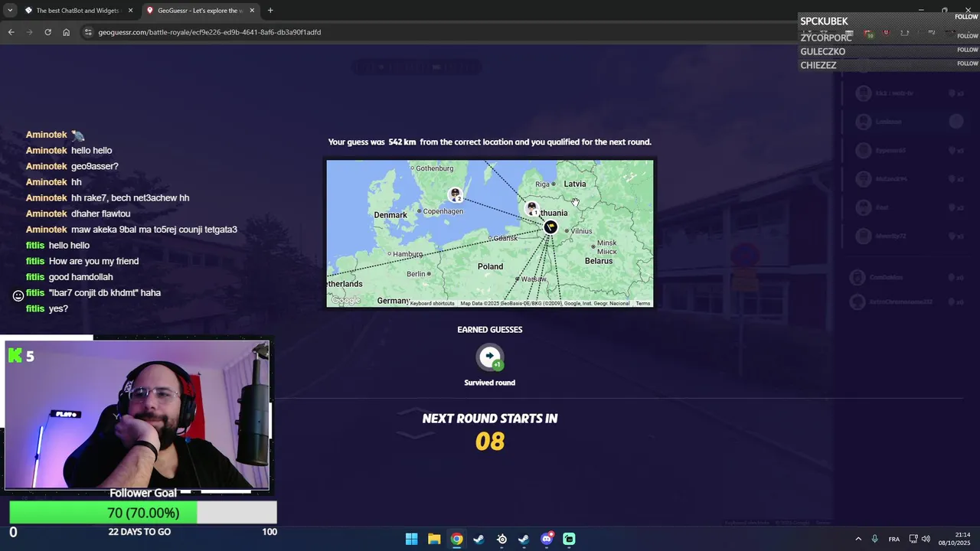
Task: Open Google Maps via the Google logo
Action: 346,301
